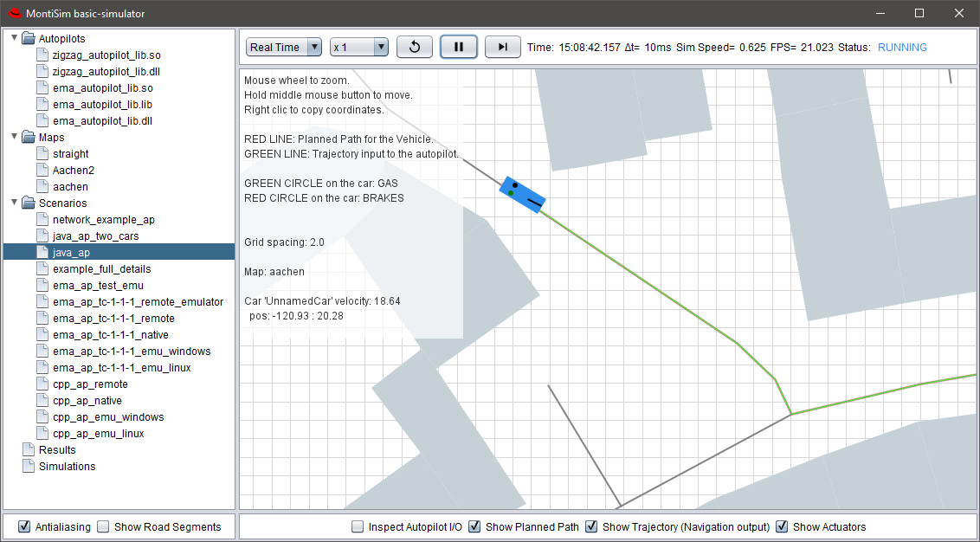
Task: Collapse the Scenarios tree node
Action: (x=14, y=203)
